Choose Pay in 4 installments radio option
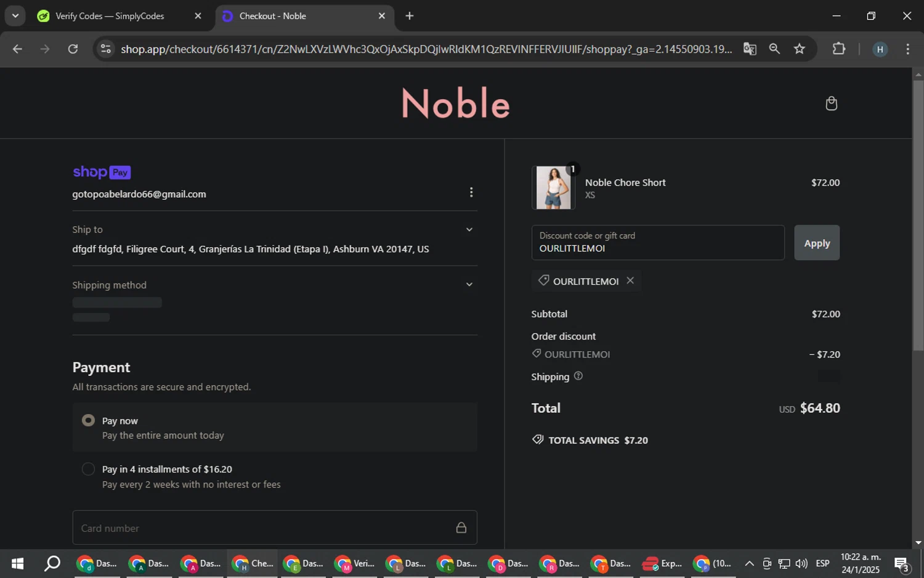Viewport: 924px width, 578px height. pyautogui.click(x=89, y=469)
